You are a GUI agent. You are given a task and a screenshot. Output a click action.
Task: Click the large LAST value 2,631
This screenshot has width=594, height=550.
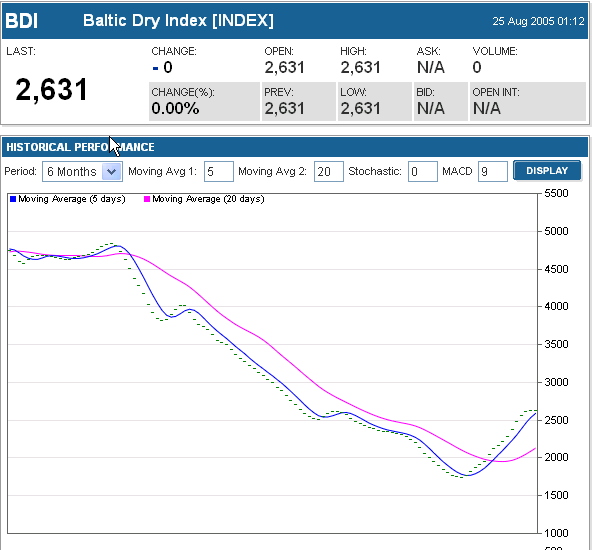(x=52, y=89)
